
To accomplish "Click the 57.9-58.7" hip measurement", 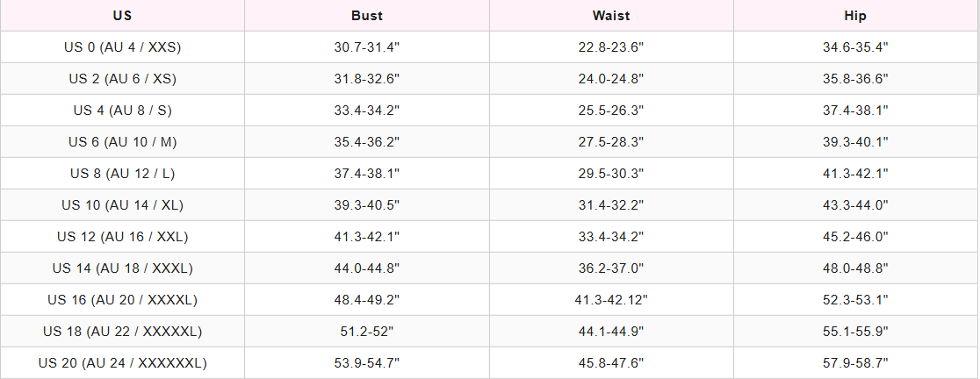I will click(855, 363).
